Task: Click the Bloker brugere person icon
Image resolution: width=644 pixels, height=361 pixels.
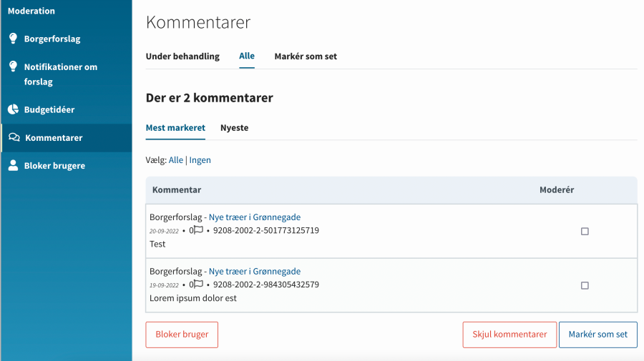Action: 13,165
